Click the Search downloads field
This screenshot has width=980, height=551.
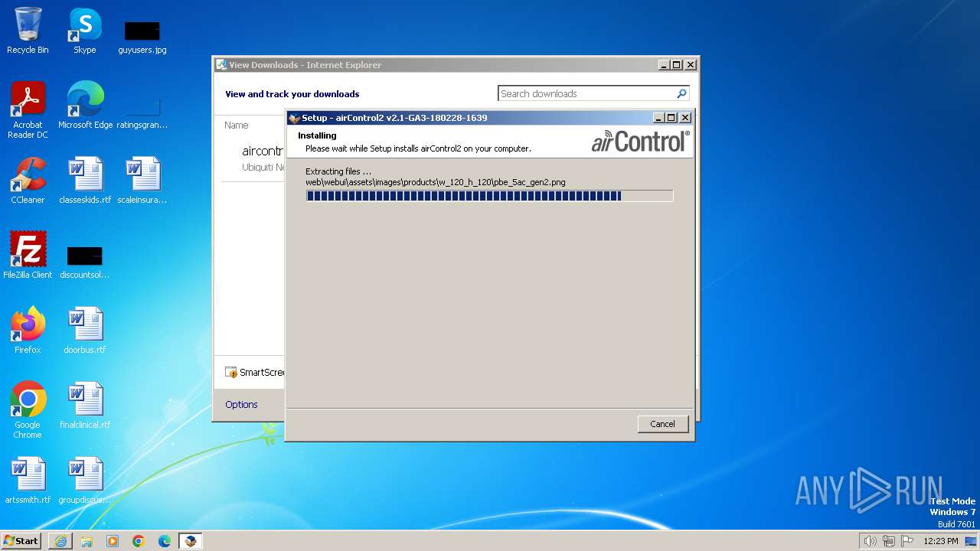tap(586, 93)
